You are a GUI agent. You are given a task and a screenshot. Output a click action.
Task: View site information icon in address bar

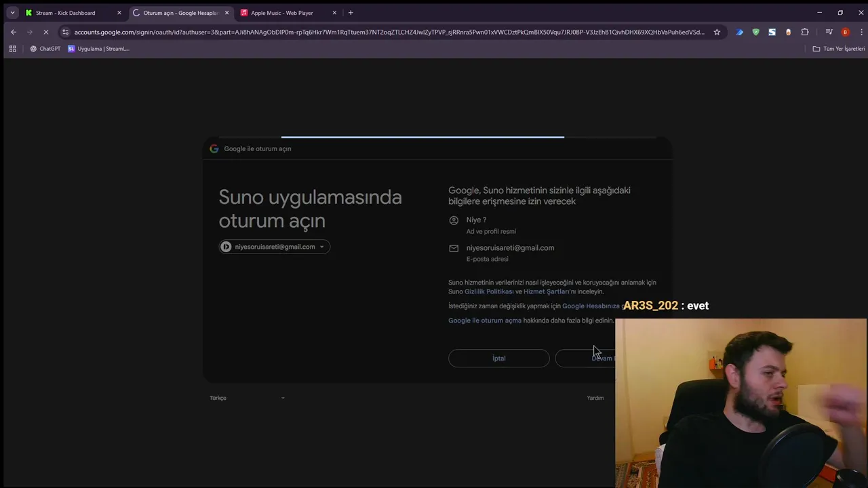(65, 32)
